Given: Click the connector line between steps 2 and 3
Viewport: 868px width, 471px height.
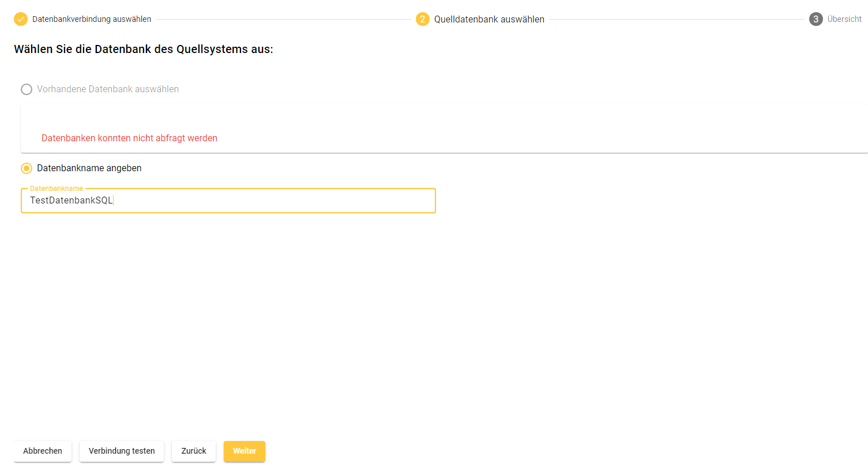Looking at the screenshot, I should click(x=676, y=19).
